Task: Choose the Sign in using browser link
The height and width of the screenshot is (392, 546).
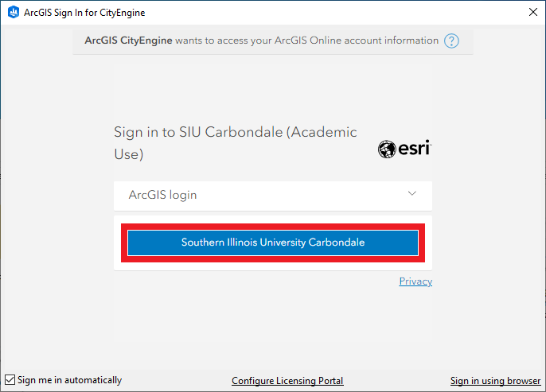Action: pos(495,381)
